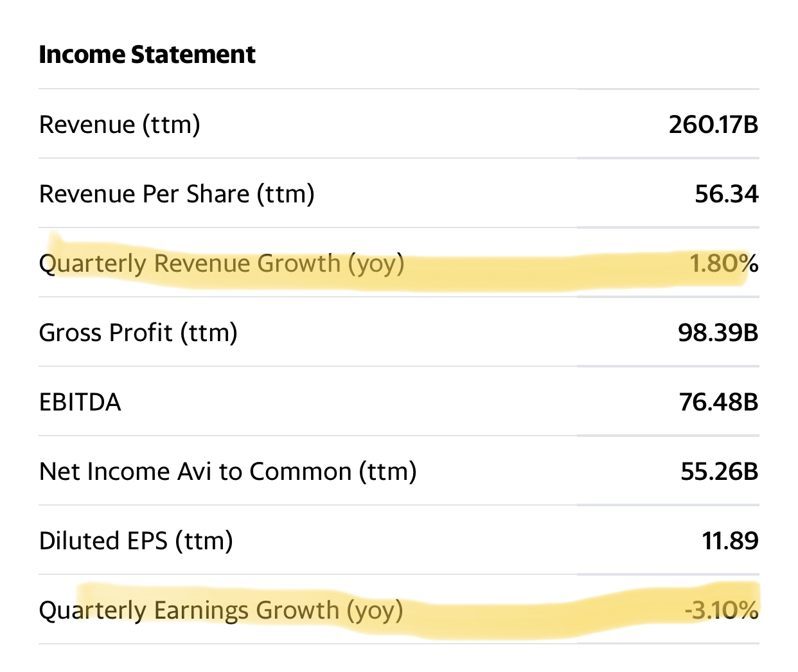Click the 98.39B gross profit value
This screenshot has height=672, width=798.
718,333
